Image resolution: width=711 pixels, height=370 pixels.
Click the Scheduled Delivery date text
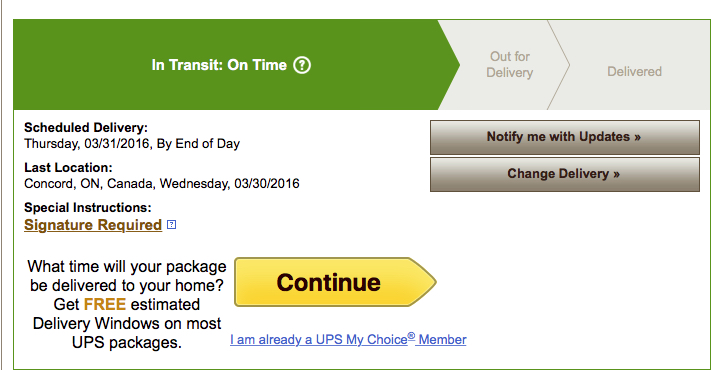pos(132,144)
